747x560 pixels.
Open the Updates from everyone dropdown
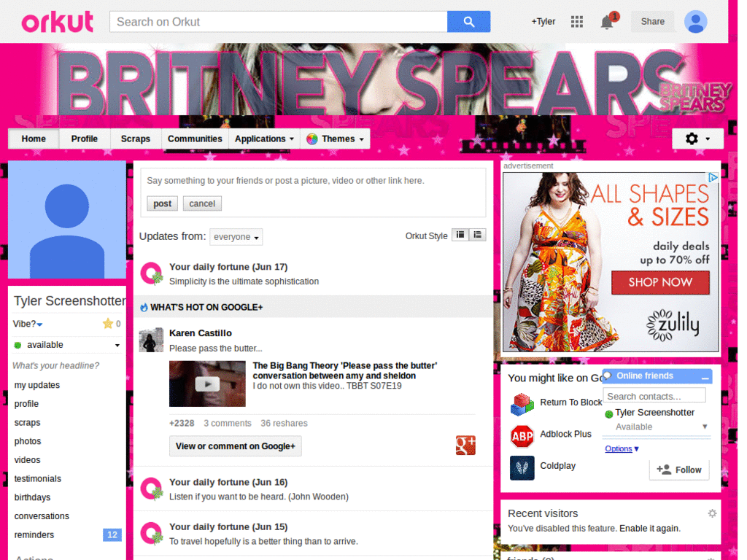[236, 237]
